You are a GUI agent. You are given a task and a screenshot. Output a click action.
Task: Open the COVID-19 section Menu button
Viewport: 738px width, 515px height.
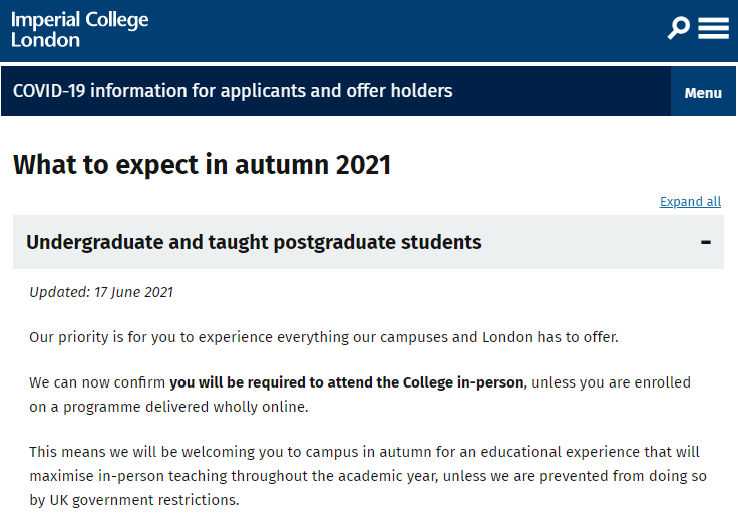(703, 92)
